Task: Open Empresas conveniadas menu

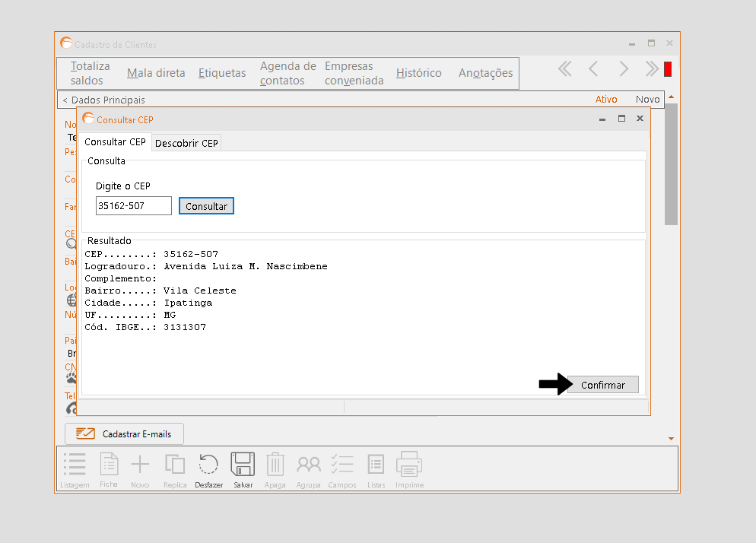Action: pyautogui.click(x=354, y=73)
